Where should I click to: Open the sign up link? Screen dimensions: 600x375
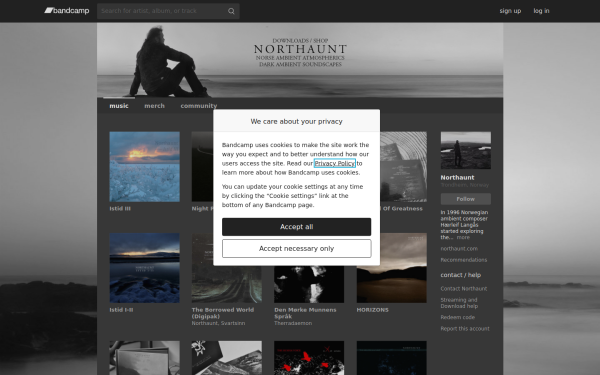[x=510, y=11]
